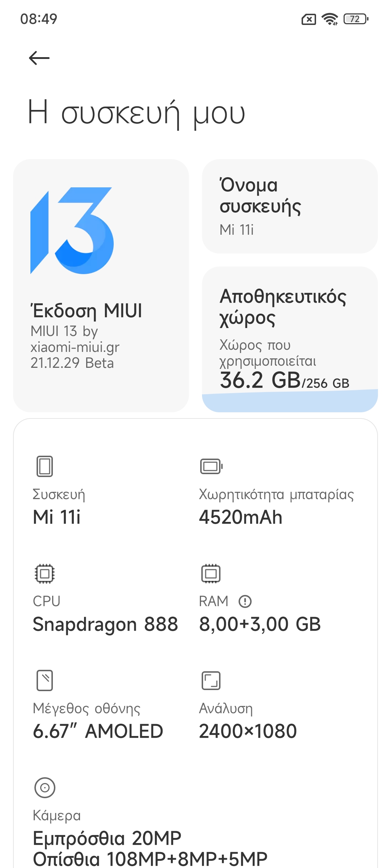Tap the Wi-Fi status icon
Image resolution: width=391 pixels, height=868 pixels.
tap(330, 19)
